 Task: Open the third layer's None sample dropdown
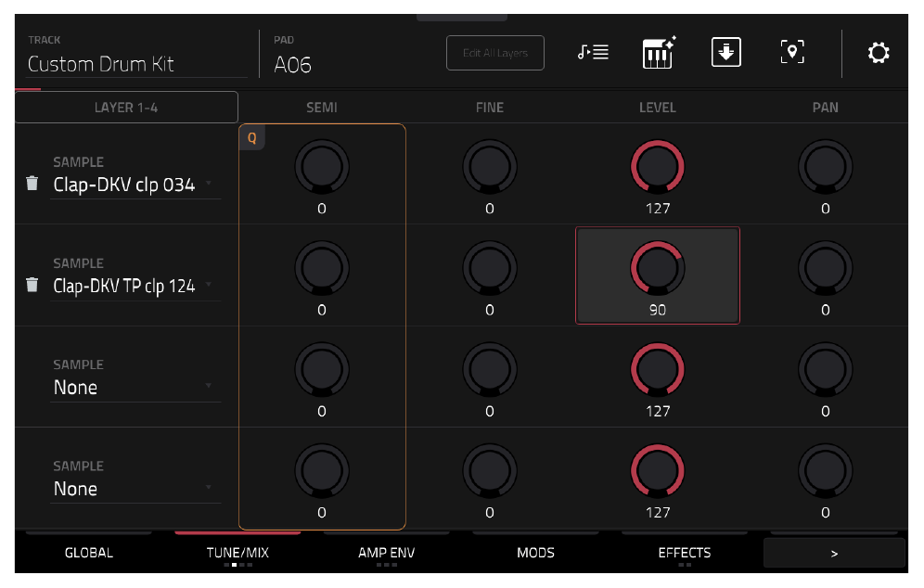pos(135,387)
